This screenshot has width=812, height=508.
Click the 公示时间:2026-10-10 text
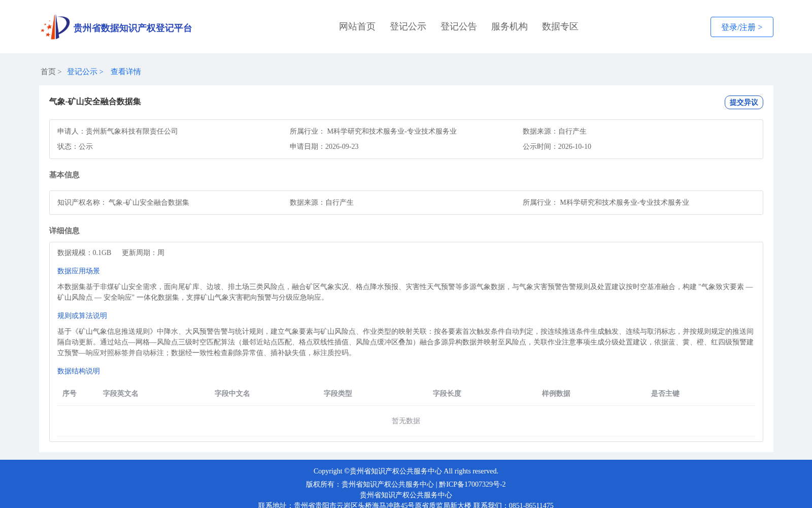[557, 146]
